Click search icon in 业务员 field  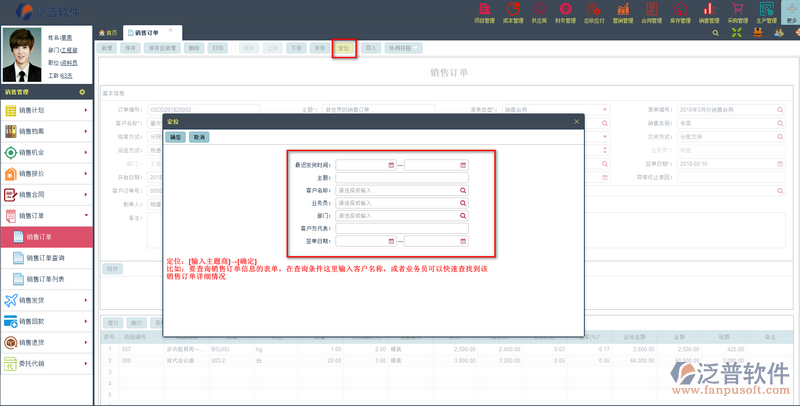pos(463,203)
